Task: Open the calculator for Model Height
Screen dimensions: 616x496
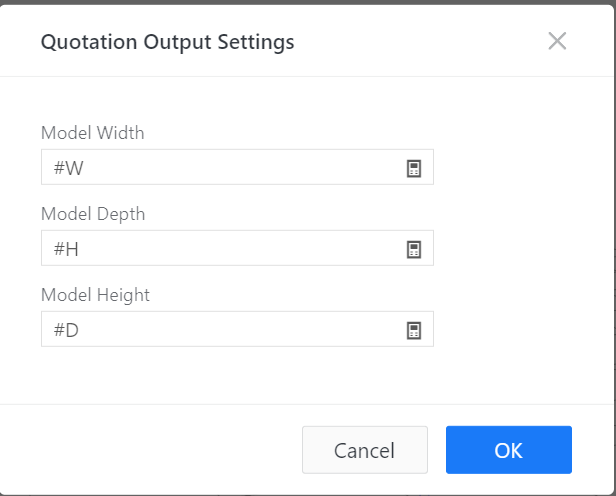Action: (x=414, y=330)
